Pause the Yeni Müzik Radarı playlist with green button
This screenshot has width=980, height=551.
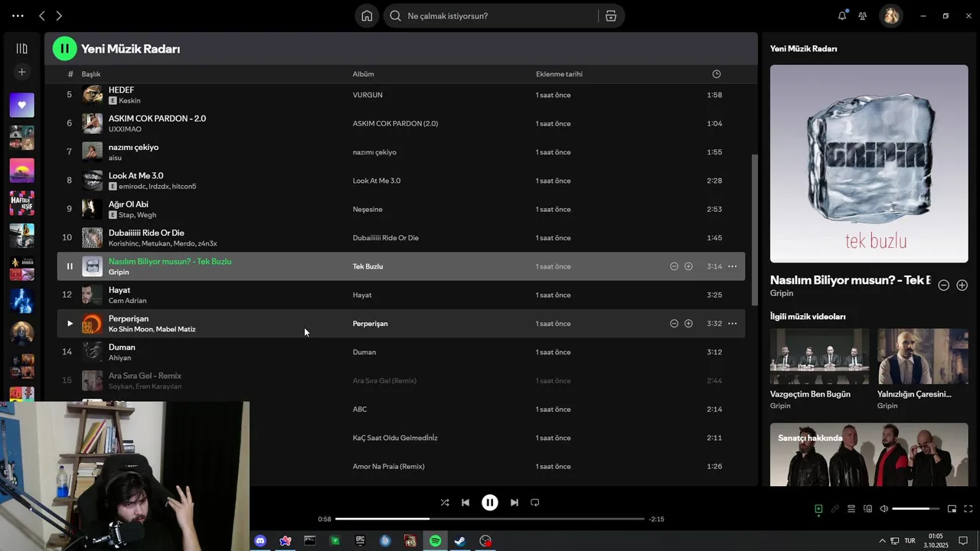(x=65, y=49)
